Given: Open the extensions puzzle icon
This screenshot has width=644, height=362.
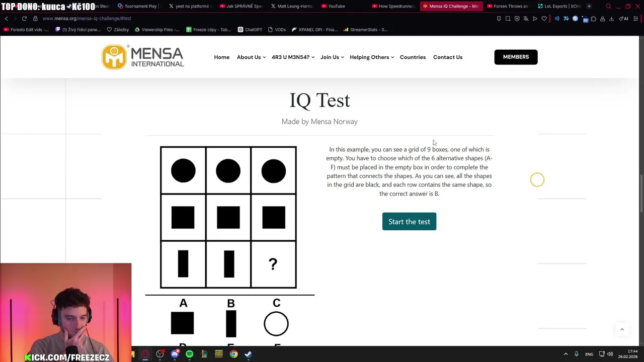Looking at the screenshot, I should (x=593, y=19).
